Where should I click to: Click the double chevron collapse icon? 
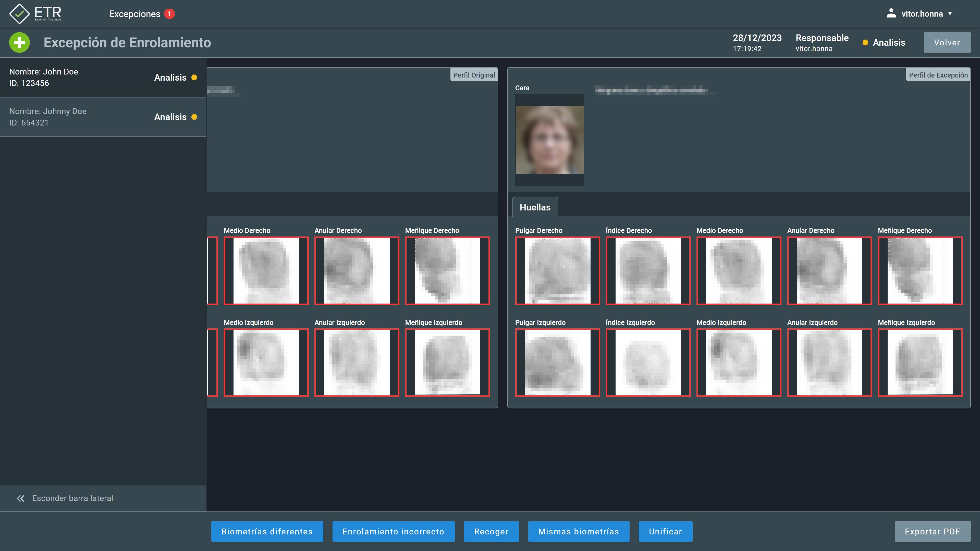(20, 498)
